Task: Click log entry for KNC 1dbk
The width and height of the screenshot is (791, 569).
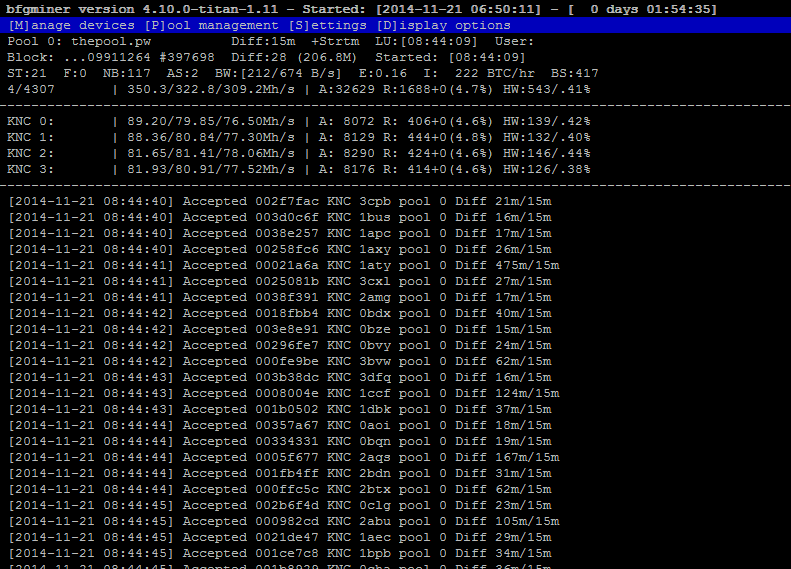Action: pyautogui.click(x=280, y=410)
